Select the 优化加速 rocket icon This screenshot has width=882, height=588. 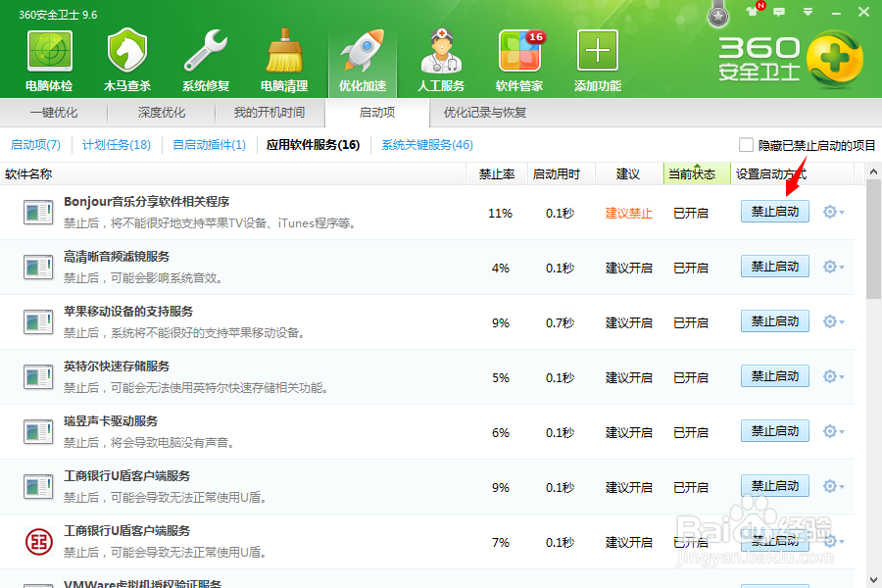coord(361,59)
